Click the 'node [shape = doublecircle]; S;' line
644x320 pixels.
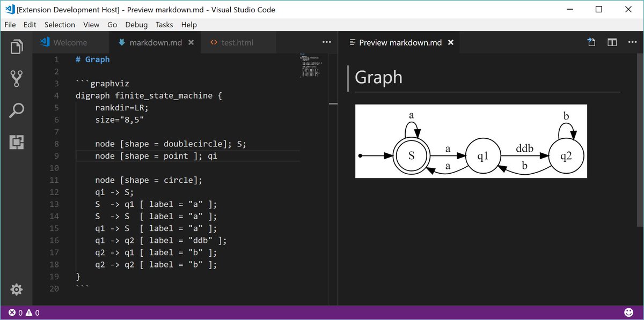click(171, 144)
